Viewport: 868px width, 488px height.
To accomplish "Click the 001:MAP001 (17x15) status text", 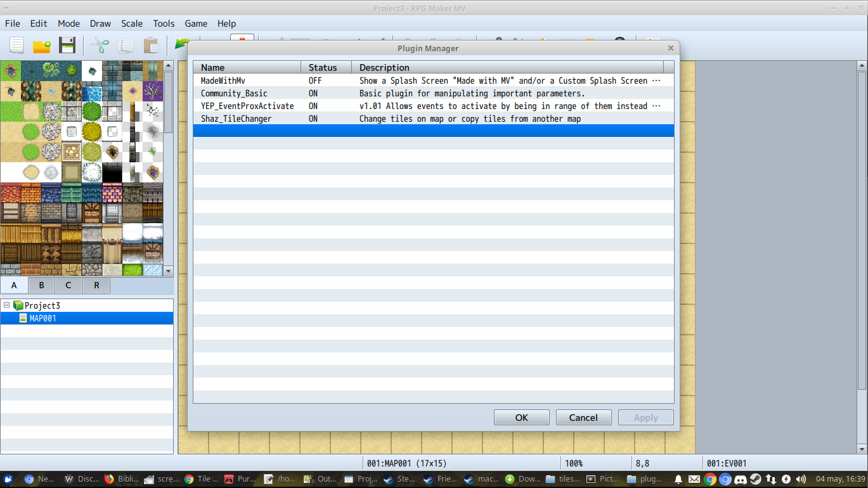I will (x=406, y=463).
